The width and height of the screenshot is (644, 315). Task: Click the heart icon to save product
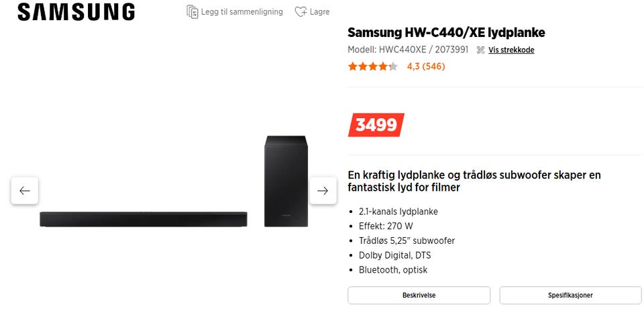point(301,11)
